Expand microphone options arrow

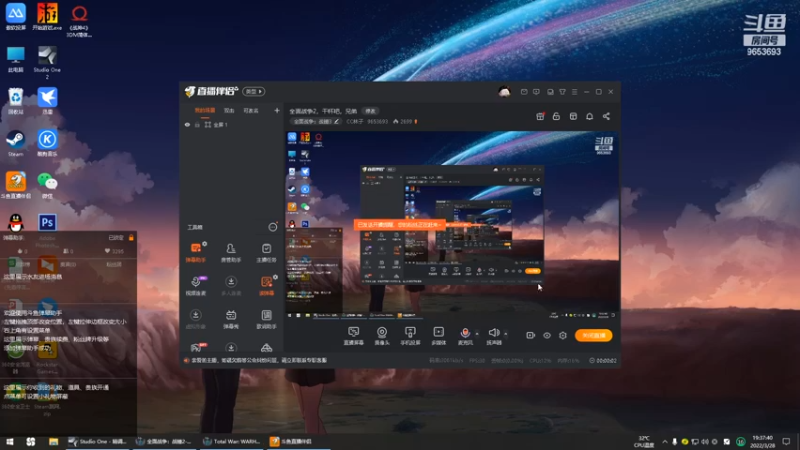click(x=477, y=334)
